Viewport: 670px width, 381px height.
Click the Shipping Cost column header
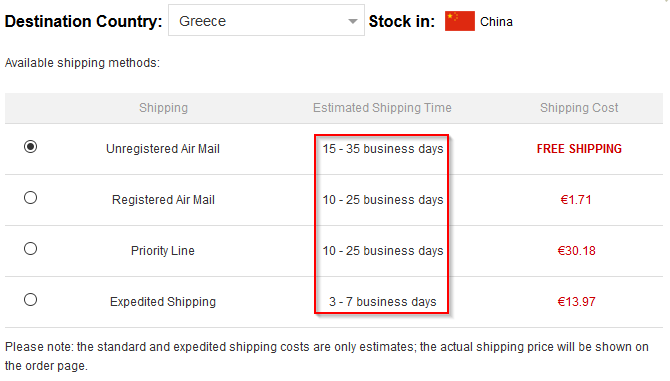click(579, 108)
